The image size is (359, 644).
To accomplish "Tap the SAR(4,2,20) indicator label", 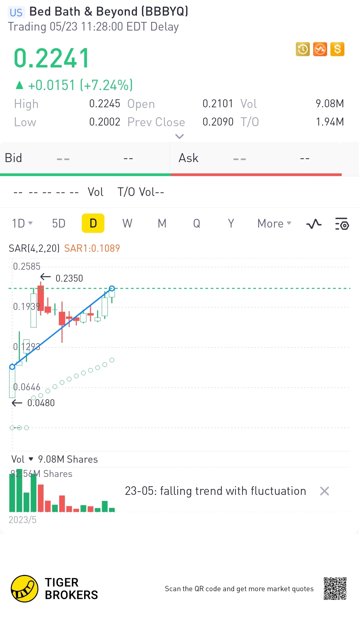I will pos(34,248).
